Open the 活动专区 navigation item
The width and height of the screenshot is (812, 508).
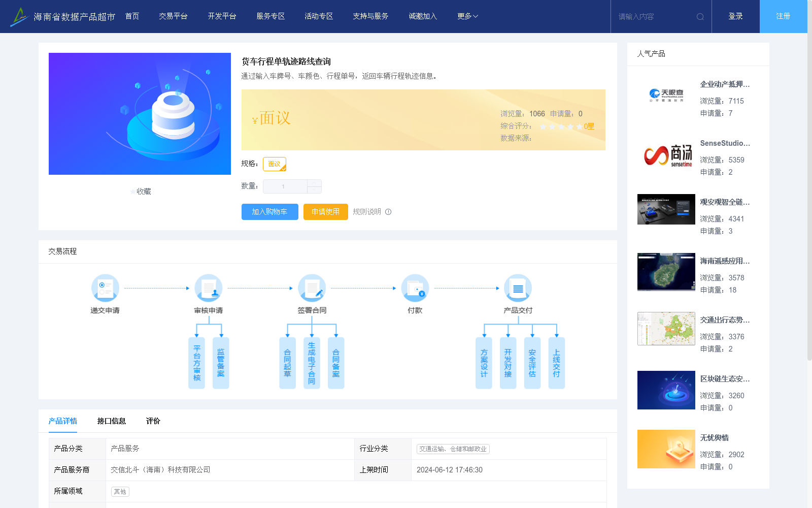click(x=319, y=16)
